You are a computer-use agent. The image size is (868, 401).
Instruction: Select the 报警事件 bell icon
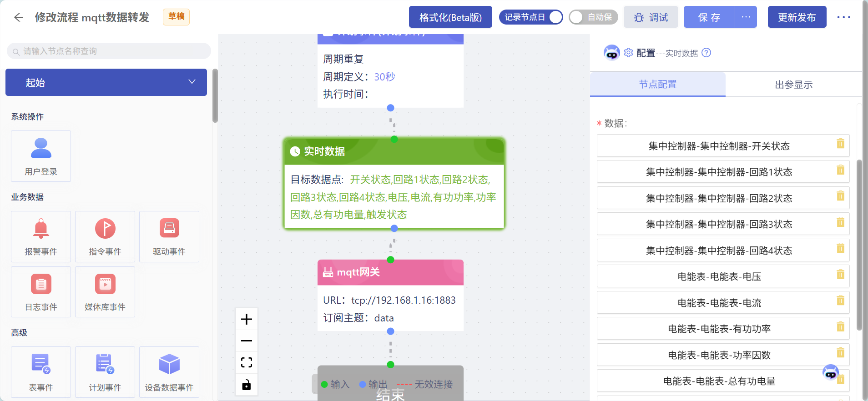[x=41, y=228]
